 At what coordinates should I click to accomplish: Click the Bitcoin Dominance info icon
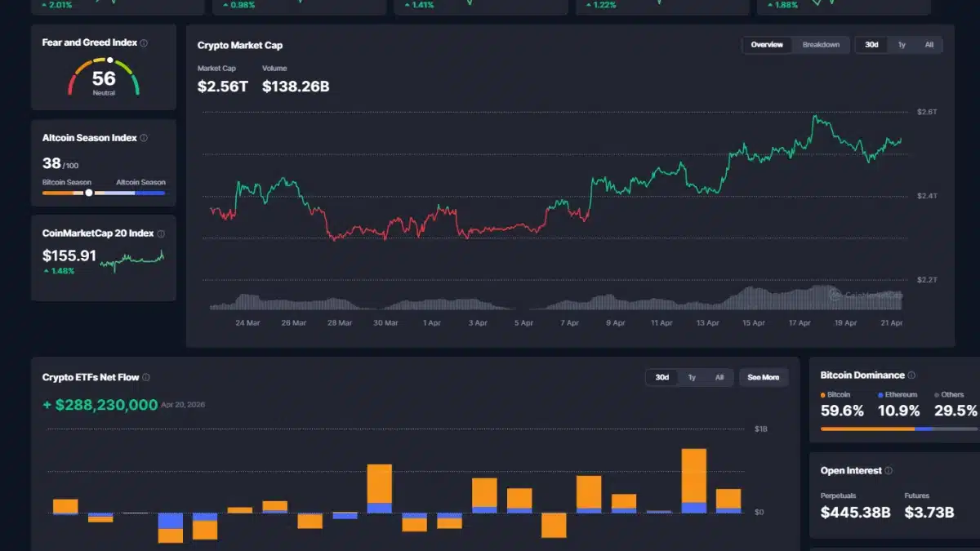pyautogui.click(x=912, y=375)
